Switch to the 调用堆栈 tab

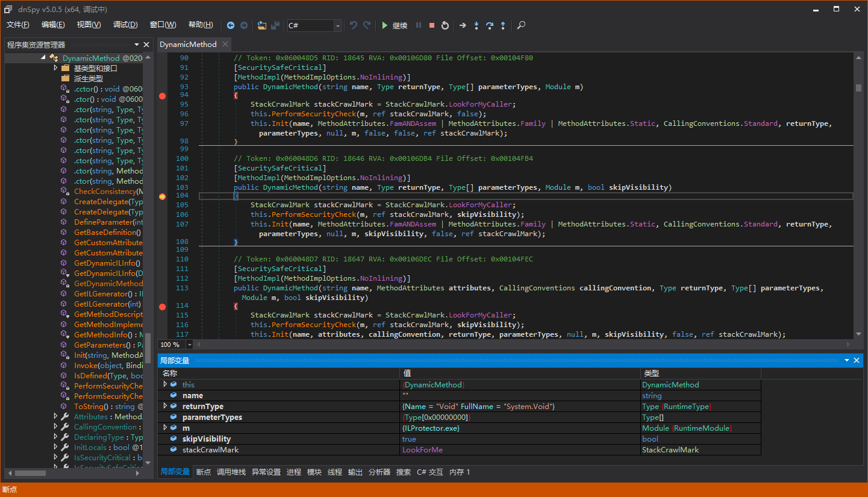pyautogui.click(x=231, y=472)
